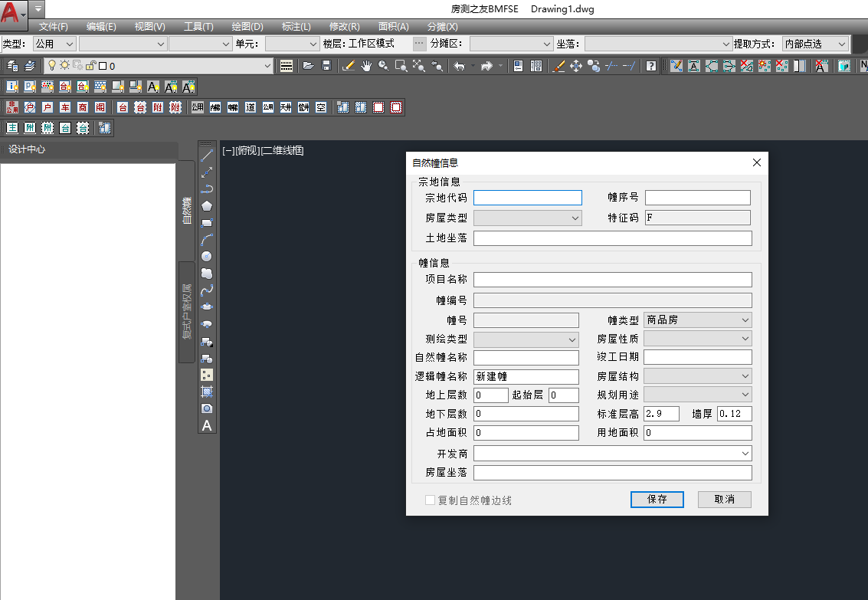Open the 绘图(D) menu
This screenshot has height=600, width=868.
tap(247, 27)
